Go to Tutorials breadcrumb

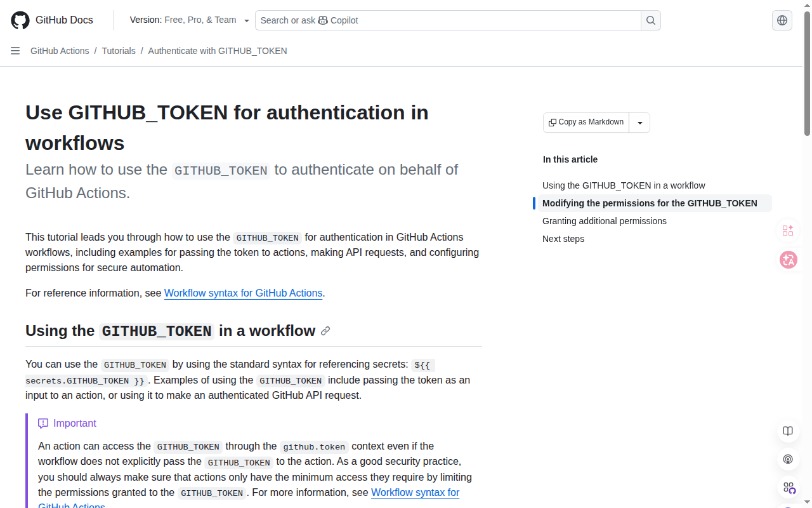pyautogui.click(x=119, y=51)
